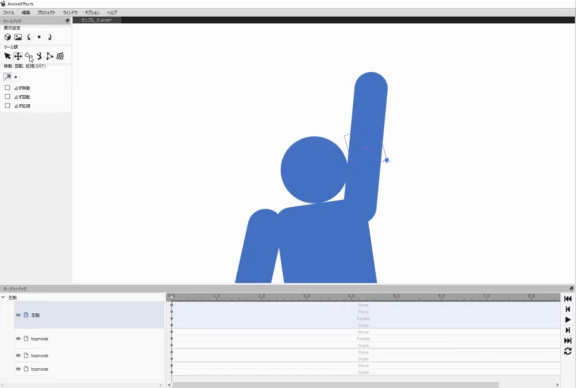
Task: Click the page icon of the 左腕 layer
Action: pyautogui.click(x=26, y=315)
